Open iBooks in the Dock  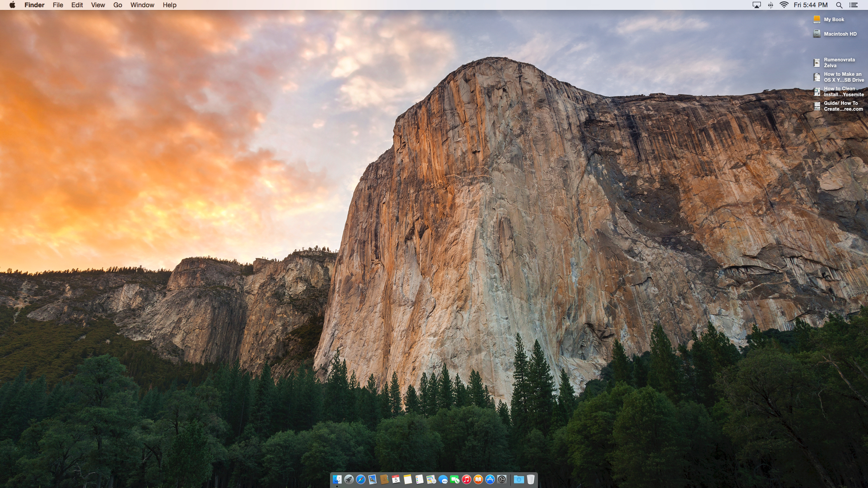coord(478,479)
